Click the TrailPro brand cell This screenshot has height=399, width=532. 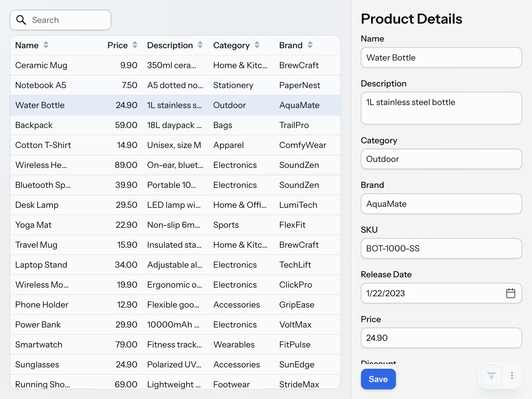[294, 125]
